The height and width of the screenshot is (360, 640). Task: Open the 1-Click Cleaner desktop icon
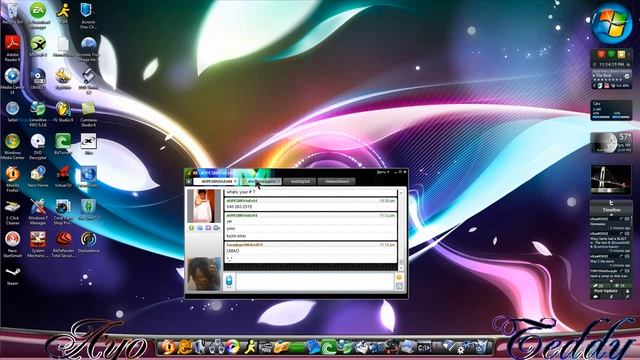(12, 212)
